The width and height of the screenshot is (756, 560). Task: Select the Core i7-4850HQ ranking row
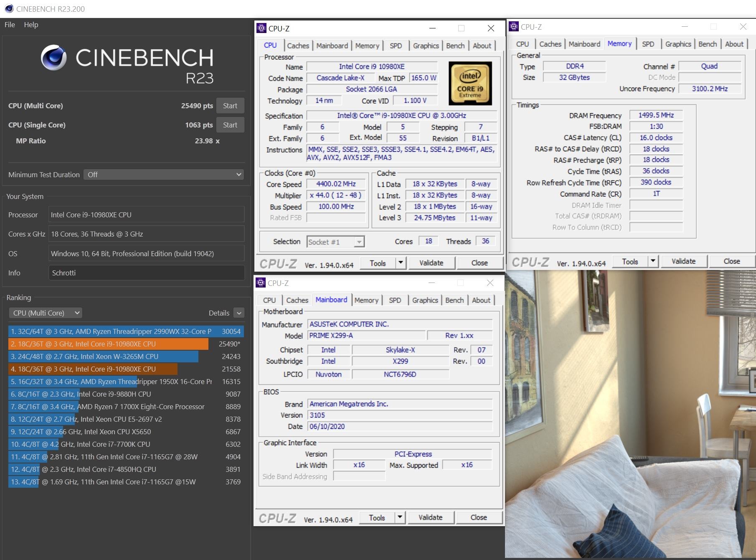126,469
